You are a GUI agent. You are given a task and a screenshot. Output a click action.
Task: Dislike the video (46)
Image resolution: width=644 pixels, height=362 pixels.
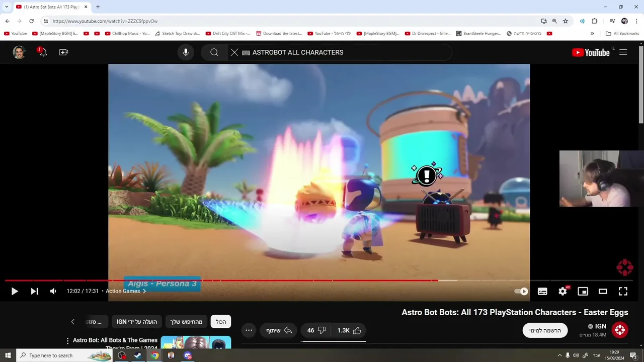click(x=316, y=330)
